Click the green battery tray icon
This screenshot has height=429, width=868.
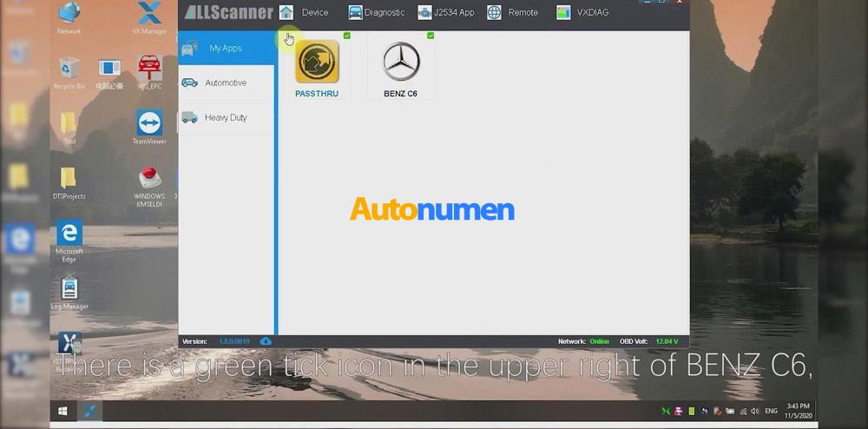692,412
